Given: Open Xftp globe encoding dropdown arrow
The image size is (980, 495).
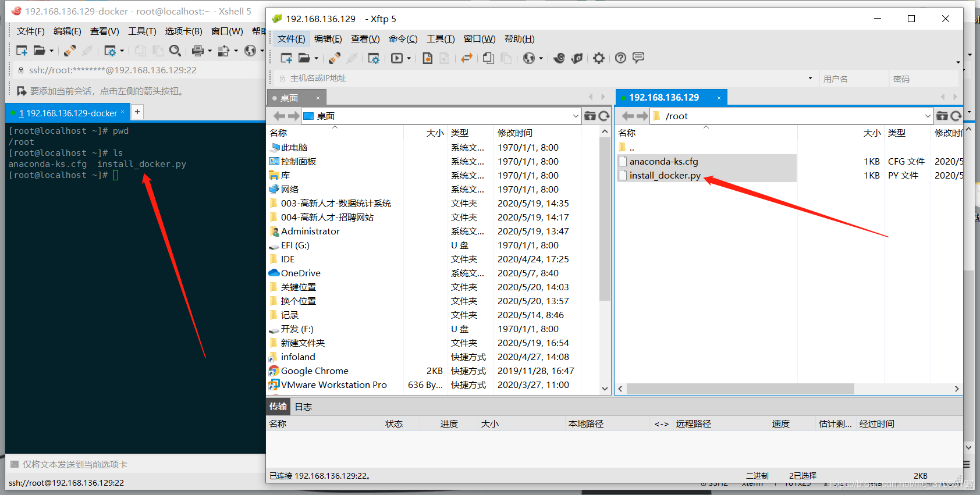Looking at the screenshot, I should [x=541, y=58].
